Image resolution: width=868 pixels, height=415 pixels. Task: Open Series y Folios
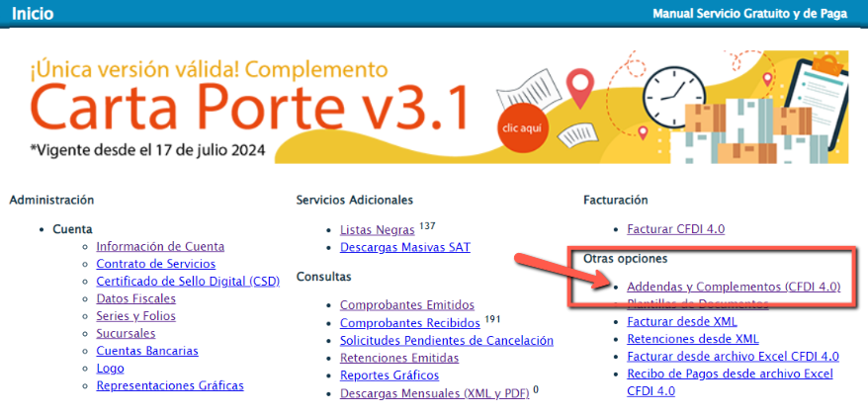(x=136, y=316)
